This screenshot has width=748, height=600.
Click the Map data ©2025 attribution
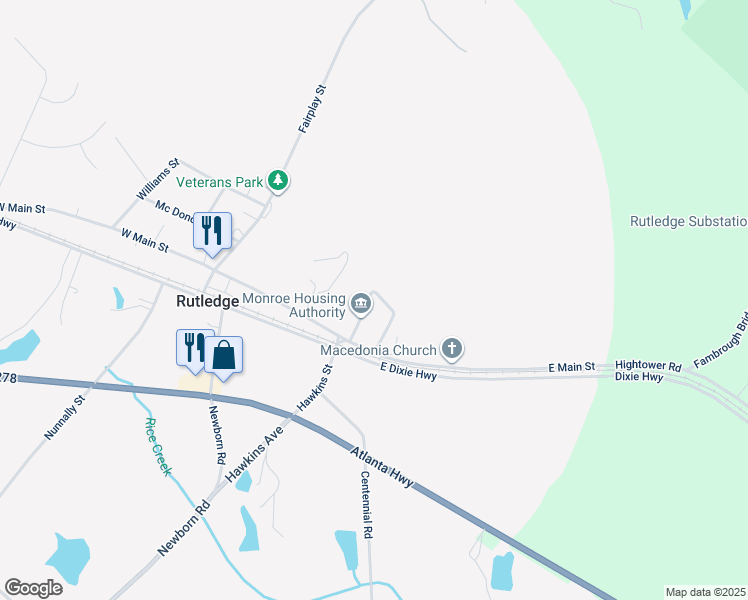[x=706, y=592]
